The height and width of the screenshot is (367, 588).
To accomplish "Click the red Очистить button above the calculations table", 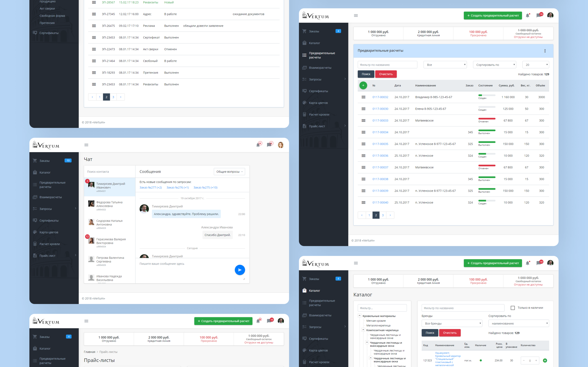I will coord(386,74).
